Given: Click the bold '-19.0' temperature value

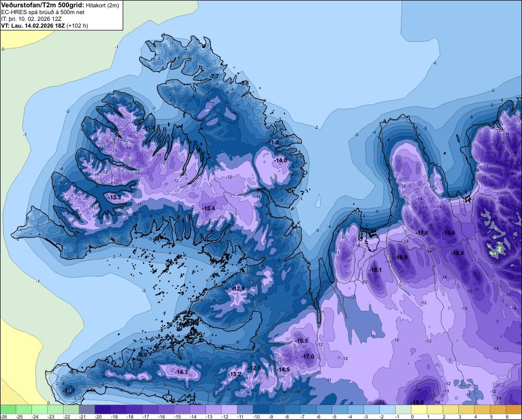Looking at the screenshot, I should tap(417, 402).
